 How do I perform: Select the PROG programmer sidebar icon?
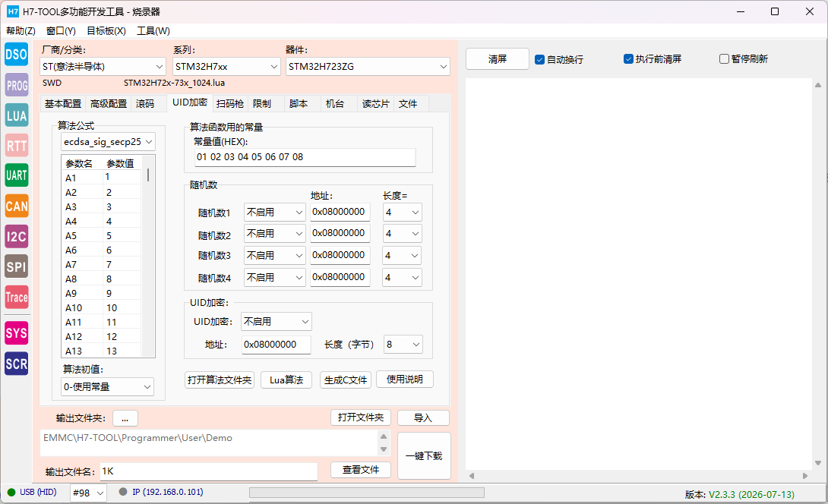17,85
